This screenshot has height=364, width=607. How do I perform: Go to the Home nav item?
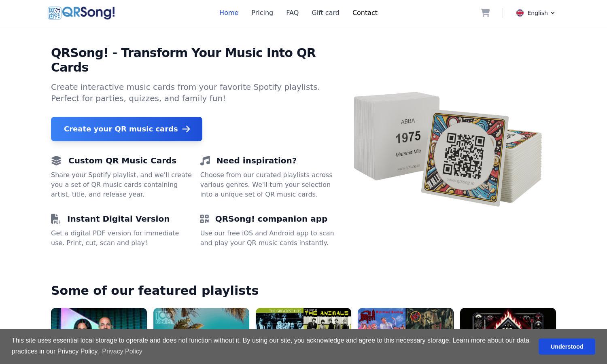[x=229, y=13]
